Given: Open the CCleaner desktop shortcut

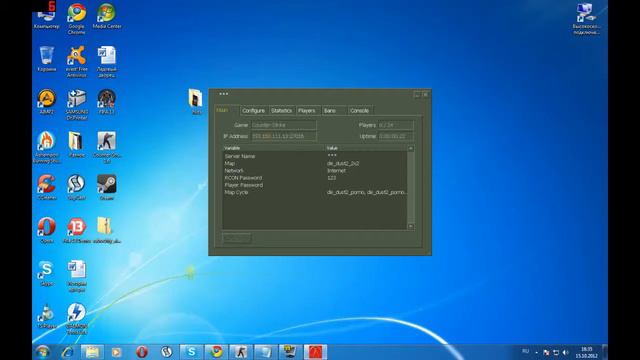Looking at the screenshot, I should [x=47, y=187].
